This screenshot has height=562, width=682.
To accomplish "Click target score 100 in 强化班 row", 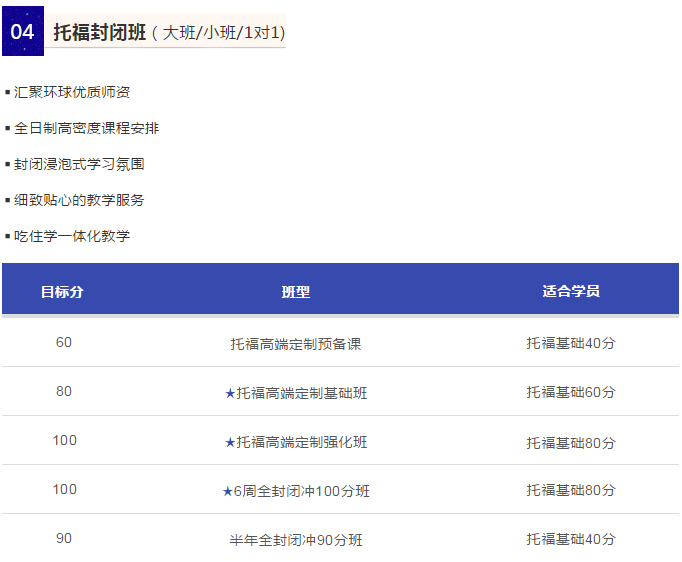I will coord(64,440).
